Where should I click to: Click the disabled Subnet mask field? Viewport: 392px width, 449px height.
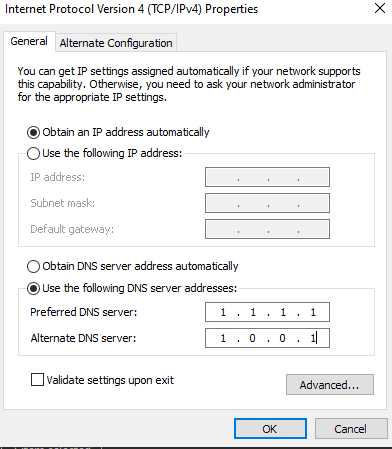[x=267, y=203]
